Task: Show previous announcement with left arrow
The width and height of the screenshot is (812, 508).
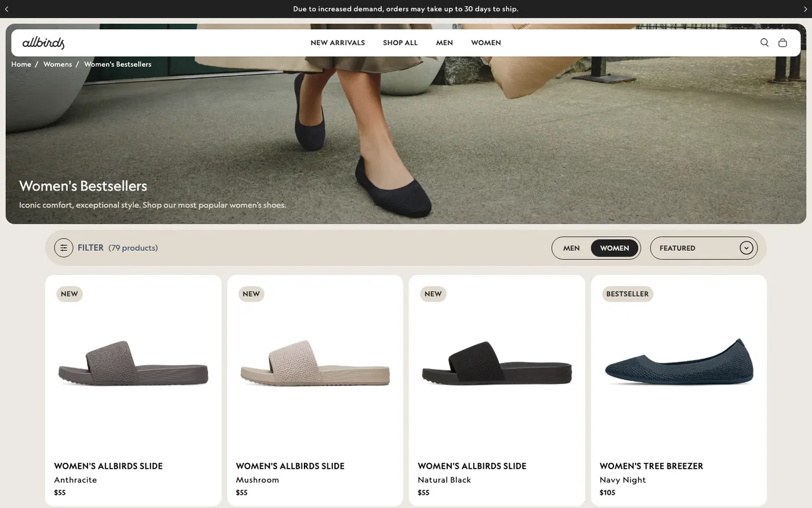Action: pyautogui.click(x=6, y=9)
